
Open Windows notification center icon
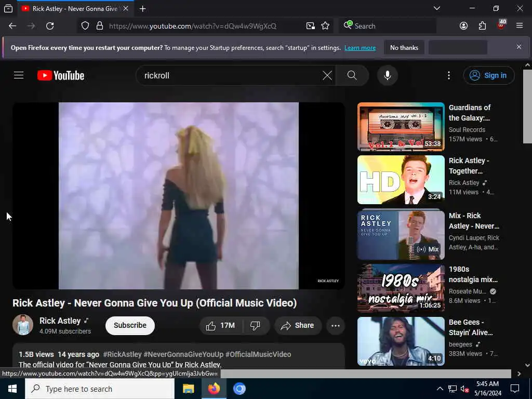pos(515,389)
